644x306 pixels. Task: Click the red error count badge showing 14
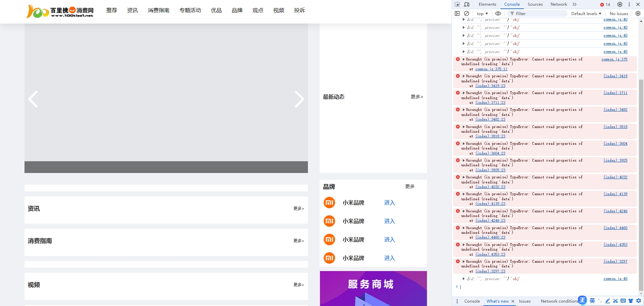coord(605,4)
